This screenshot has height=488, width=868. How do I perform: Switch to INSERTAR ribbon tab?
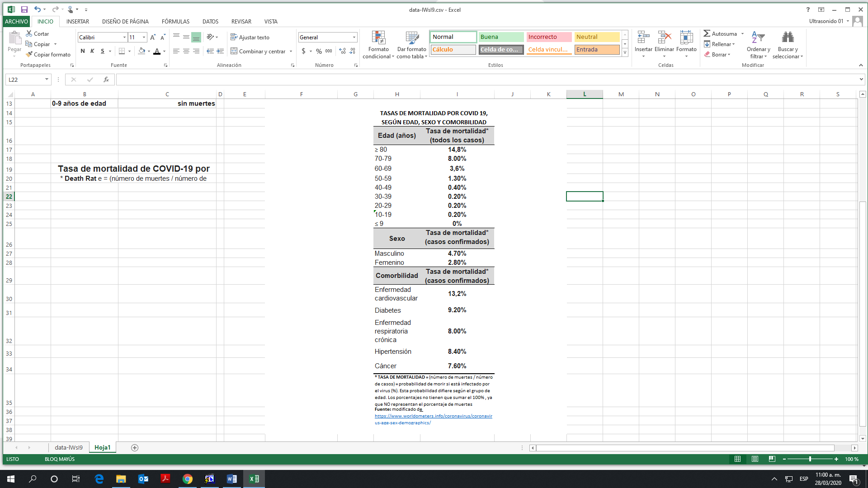tap(78, 21)
